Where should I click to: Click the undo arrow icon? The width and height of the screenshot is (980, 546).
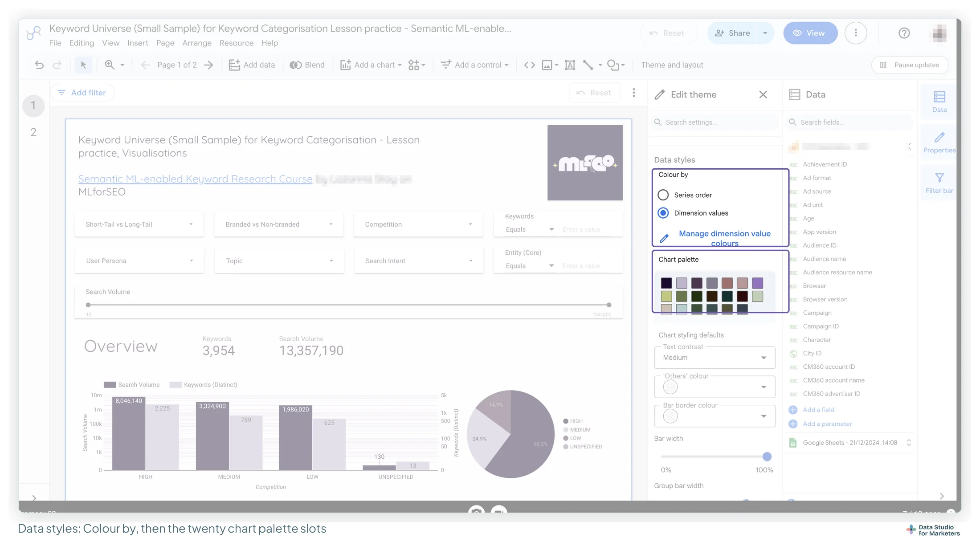(x=39, y=65)
